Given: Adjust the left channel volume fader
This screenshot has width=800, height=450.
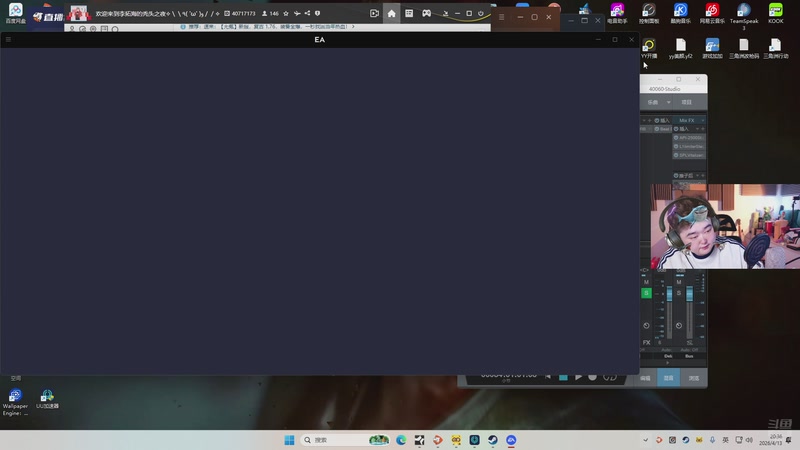Looking at the screenshot, I should 669,294.
